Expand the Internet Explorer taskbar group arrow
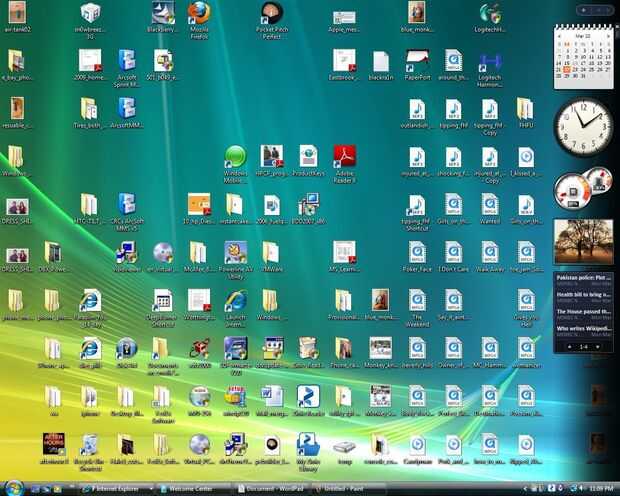The width and height of the screenshot is (620, 496). [x=151, y=489]
